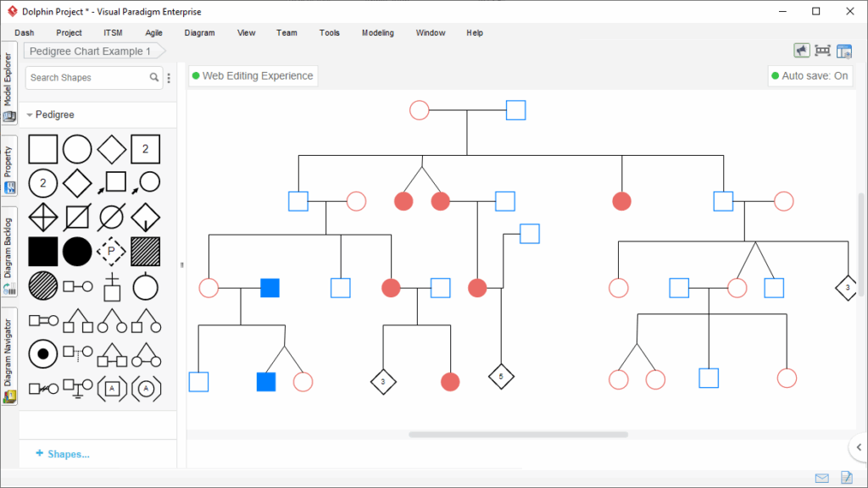This screenshot has height=488, width=868.
Task: Select the diamond with cross inside shape
Action: click(42, 217)
